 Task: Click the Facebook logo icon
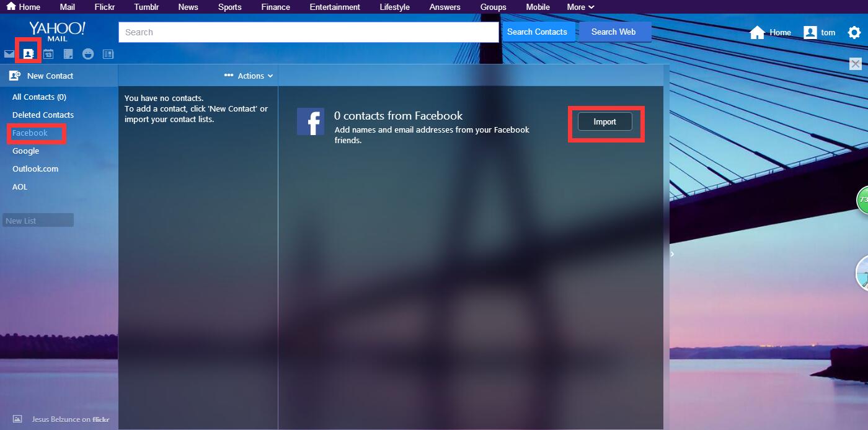[311, 121]
